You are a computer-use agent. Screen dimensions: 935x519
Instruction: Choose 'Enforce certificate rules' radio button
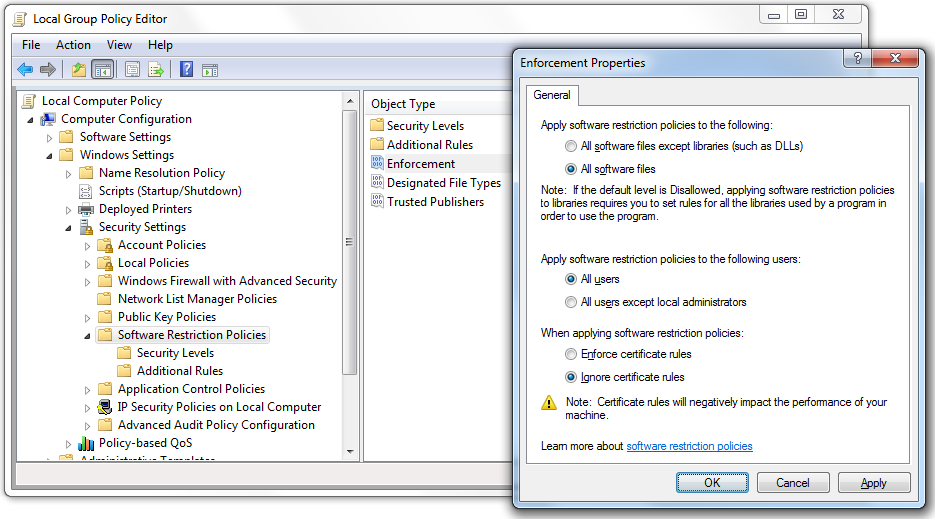tap(571, 354)
